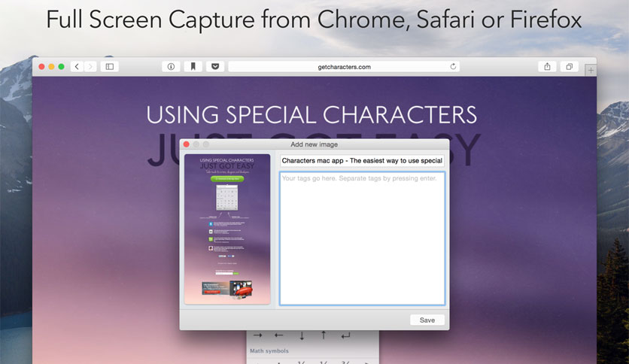Close the Safari window

[41, 66]
